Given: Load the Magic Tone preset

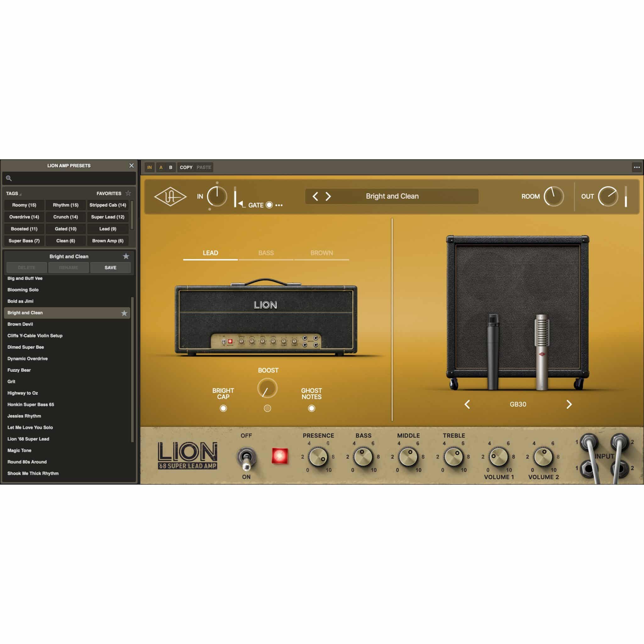Looking at the screenshot, I should [x=67, y=451].
